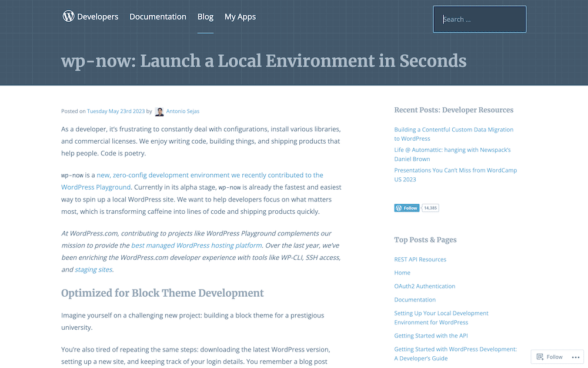Select the Blog tab
Viewport: 588px width, 368px height.
[205, 16]
